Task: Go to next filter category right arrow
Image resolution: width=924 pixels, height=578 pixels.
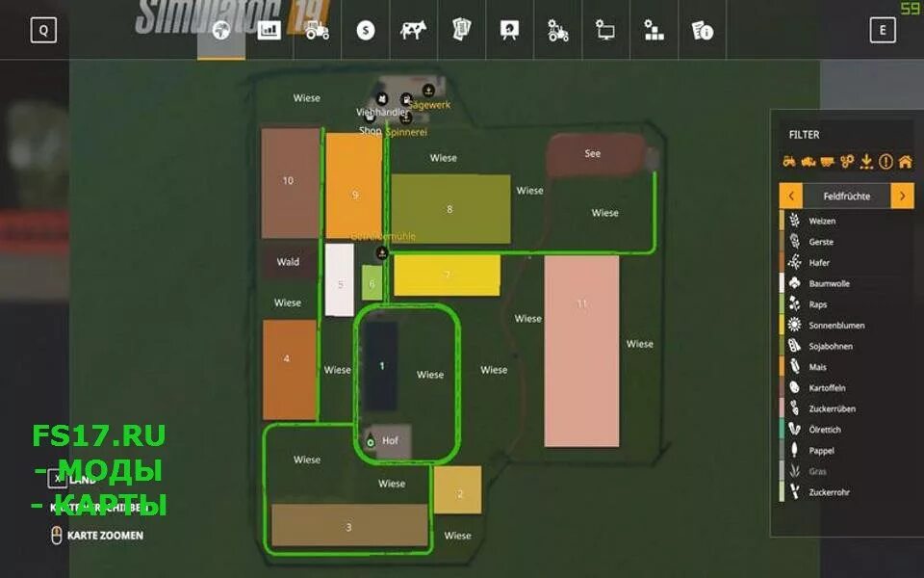Action: tap(902, 196)
